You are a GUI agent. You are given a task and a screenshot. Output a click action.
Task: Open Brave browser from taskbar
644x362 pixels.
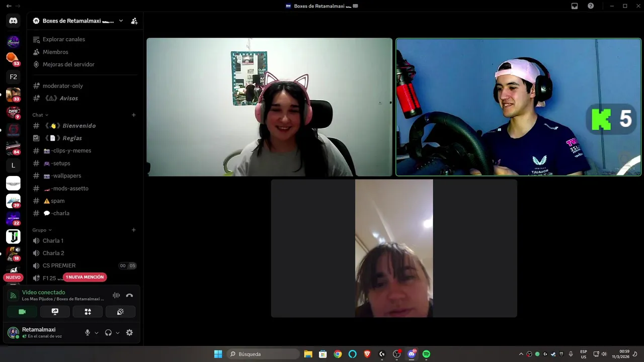pos(367,354)
